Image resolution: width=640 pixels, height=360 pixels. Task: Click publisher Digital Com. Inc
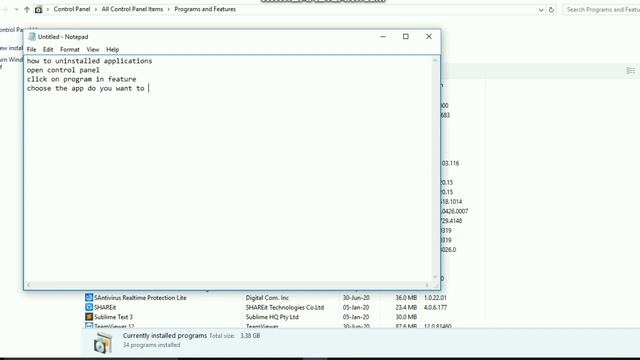click(x=267, y=298)
